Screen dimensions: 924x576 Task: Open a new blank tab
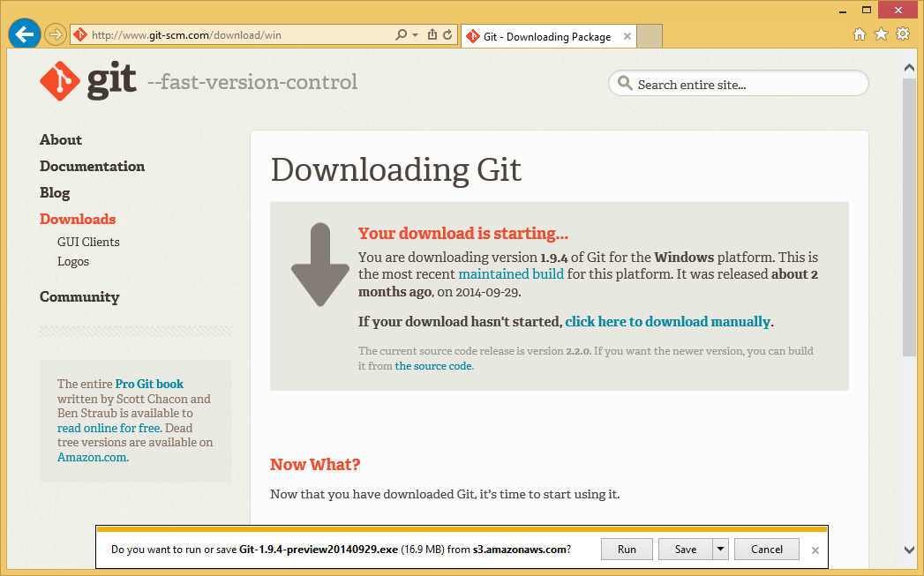(650, 36)
